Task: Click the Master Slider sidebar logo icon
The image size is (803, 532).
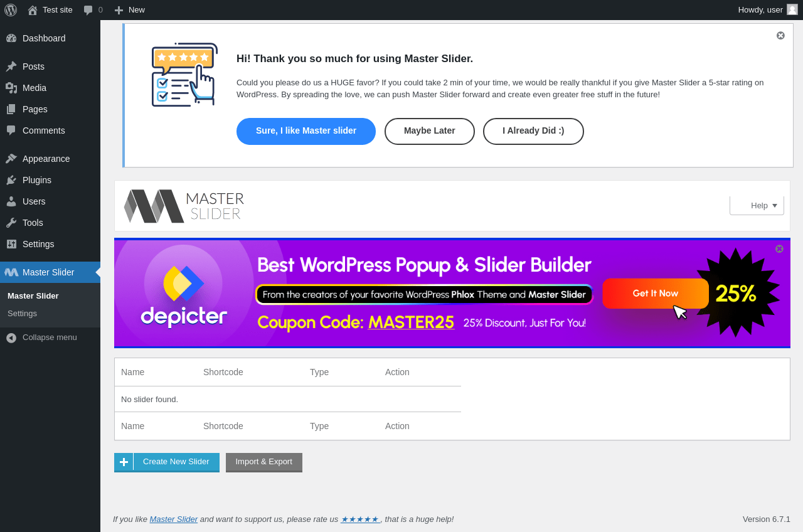Action: pyautogui.click(x=11, y=272)
